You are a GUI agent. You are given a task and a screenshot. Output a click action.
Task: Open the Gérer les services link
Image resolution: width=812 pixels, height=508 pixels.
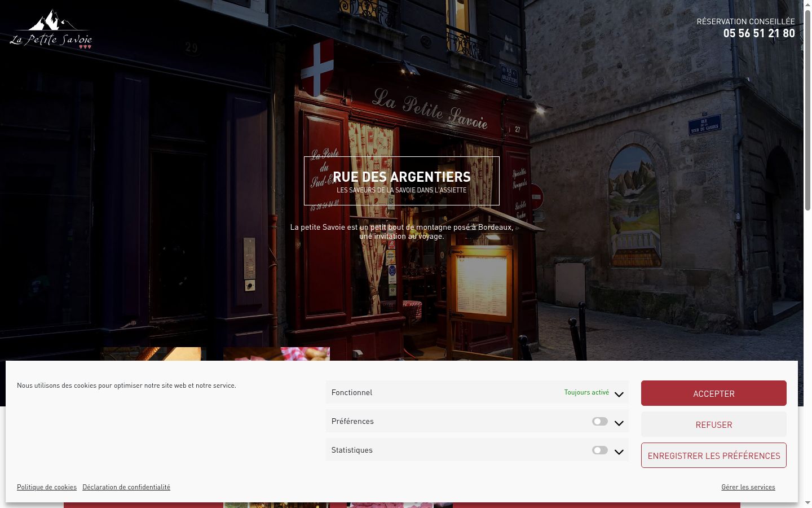tap(748, 487)
